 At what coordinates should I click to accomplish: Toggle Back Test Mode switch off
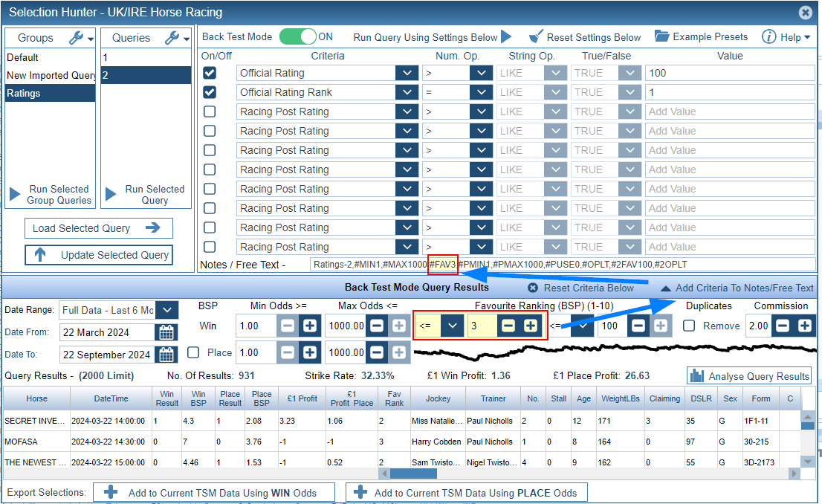tap(297, 36)
